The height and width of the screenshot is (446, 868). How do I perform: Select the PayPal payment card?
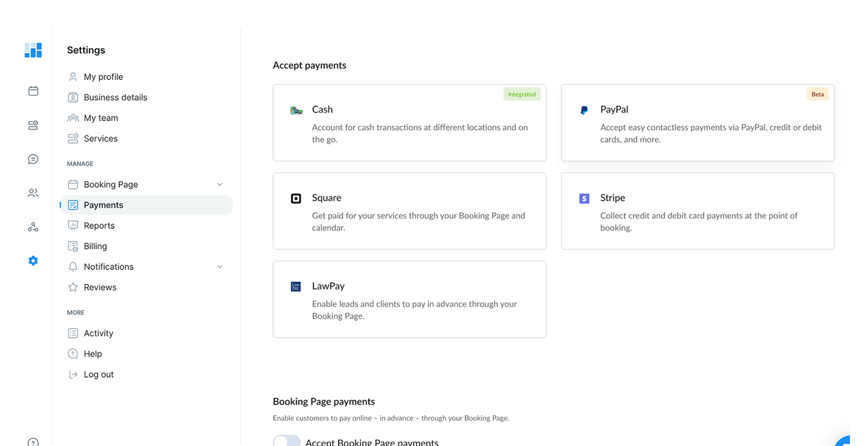[697, 123]
